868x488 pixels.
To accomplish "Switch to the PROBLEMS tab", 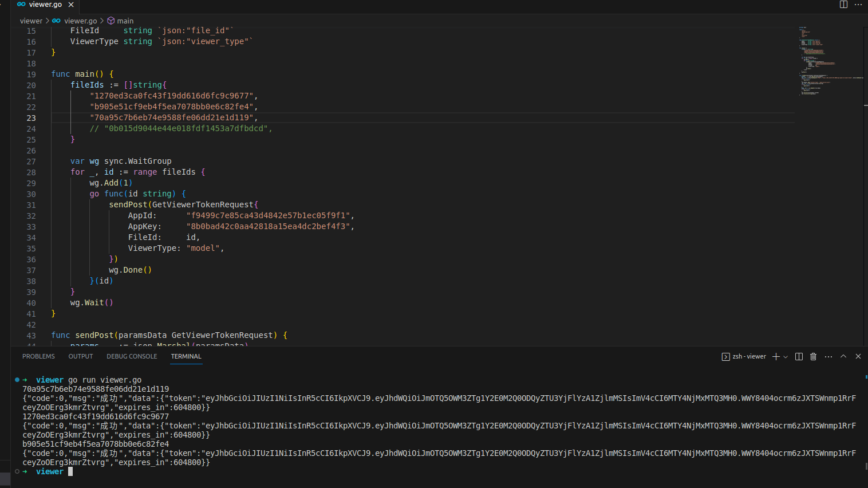I will pyautogui.click(x=38, y=356).
